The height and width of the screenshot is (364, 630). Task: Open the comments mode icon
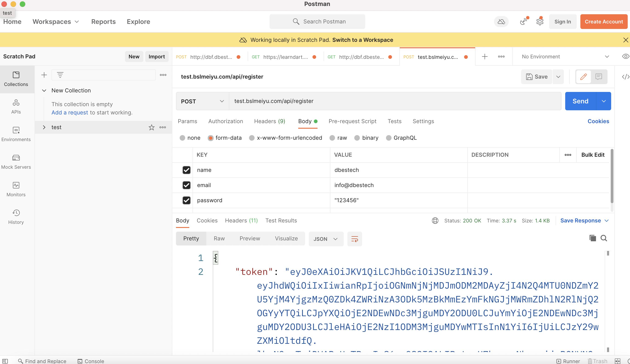[599, 77]
